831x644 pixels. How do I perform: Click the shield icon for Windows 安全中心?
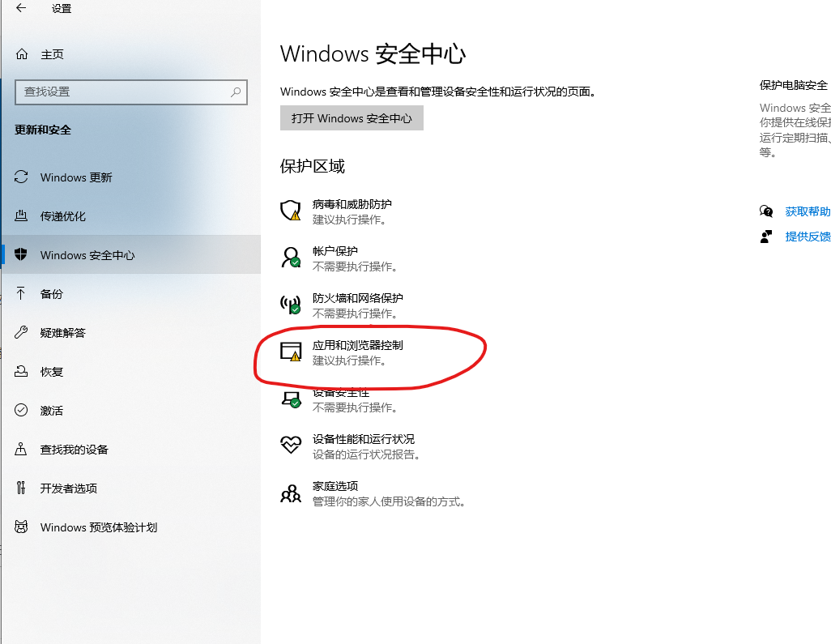click(21, 254)
